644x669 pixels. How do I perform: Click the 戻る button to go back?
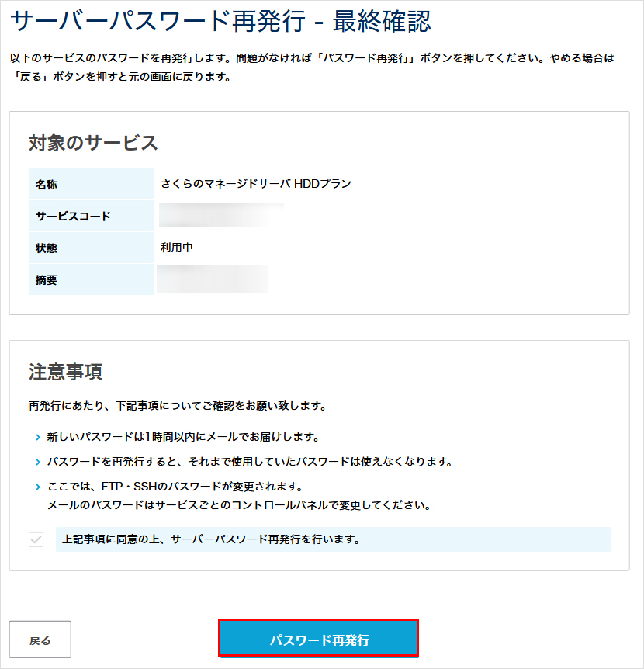pos(40,639)
